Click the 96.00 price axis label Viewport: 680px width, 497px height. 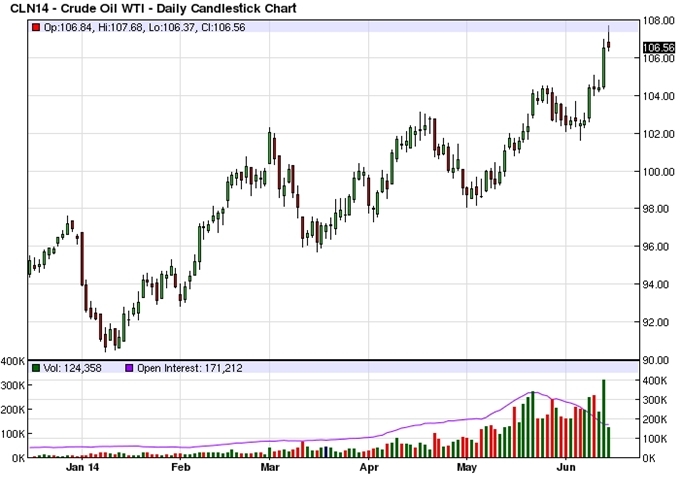[x=656, y=247]
